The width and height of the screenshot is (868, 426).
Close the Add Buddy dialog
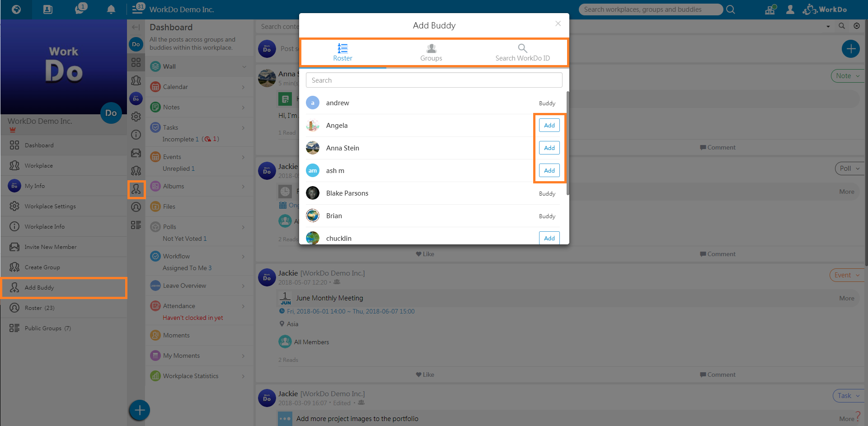coord(558,23)
